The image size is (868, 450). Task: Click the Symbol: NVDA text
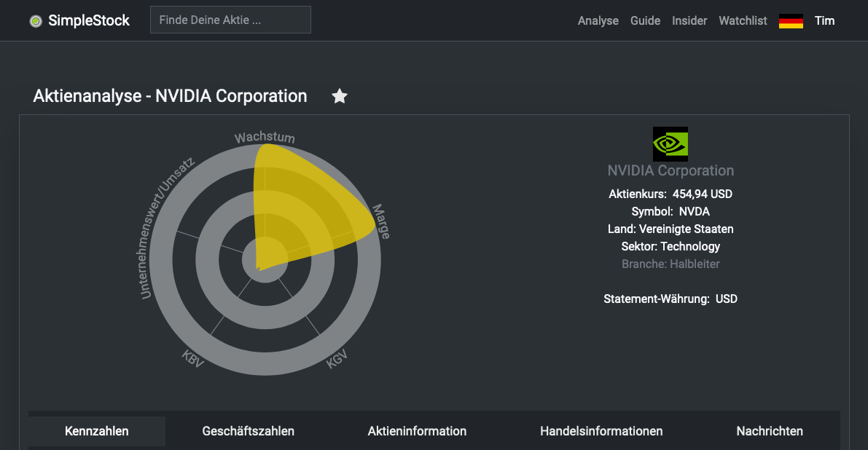tap(670, 211)
